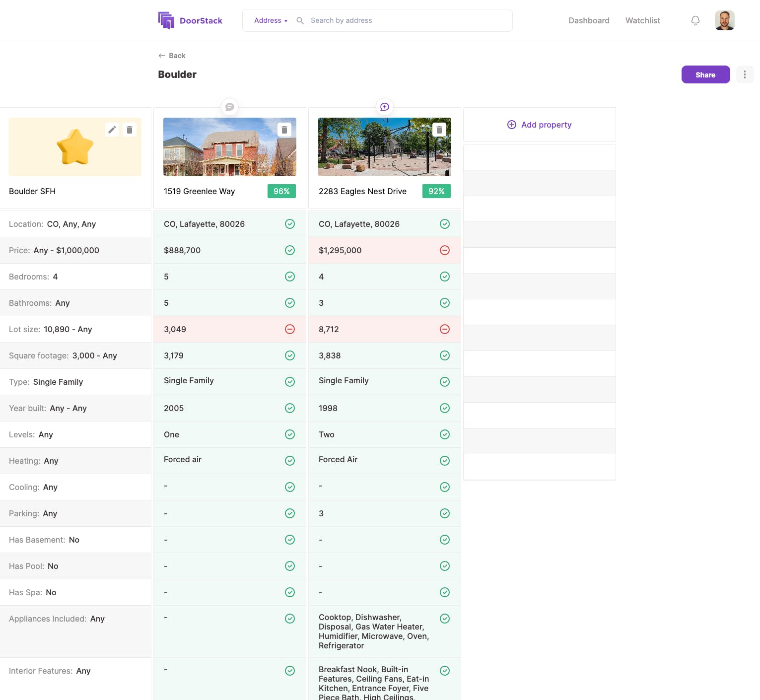The image size is (760, 700).
Task: Click the match check beside 3,179 square footage
Action: (x=290, y=355)
